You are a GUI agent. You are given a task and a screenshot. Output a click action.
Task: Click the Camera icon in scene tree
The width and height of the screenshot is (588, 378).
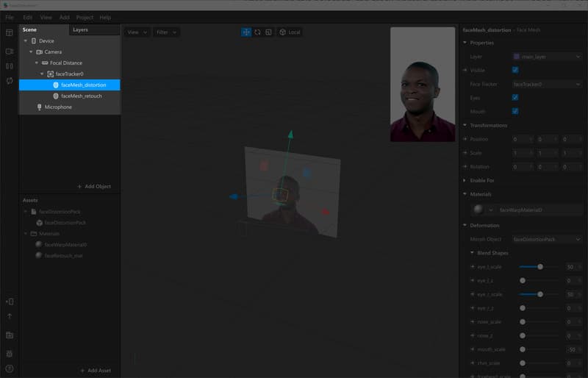pyautogui.click(x=40, y=51)
